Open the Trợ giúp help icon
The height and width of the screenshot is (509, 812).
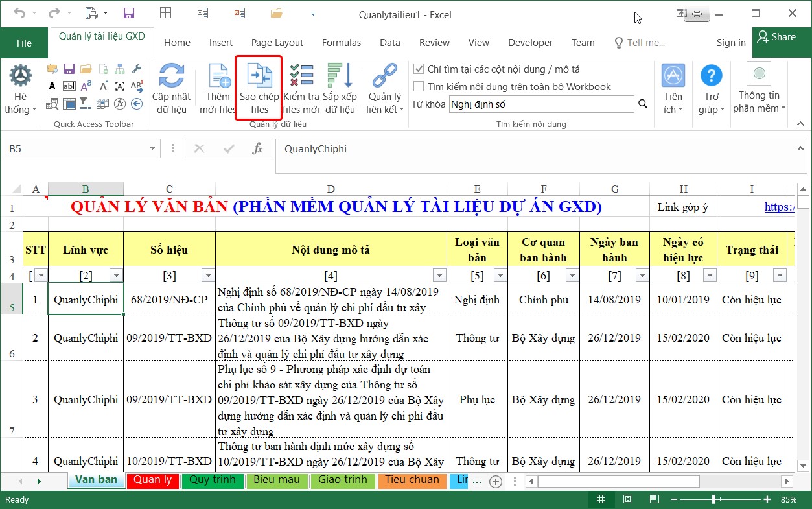tap(712, 77)
